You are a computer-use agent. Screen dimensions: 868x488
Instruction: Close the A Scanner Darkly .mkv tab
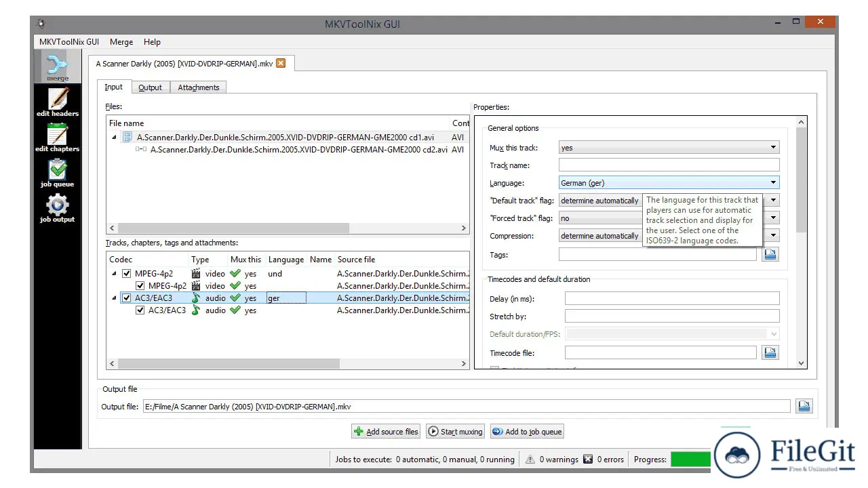[x=280, y=63]
